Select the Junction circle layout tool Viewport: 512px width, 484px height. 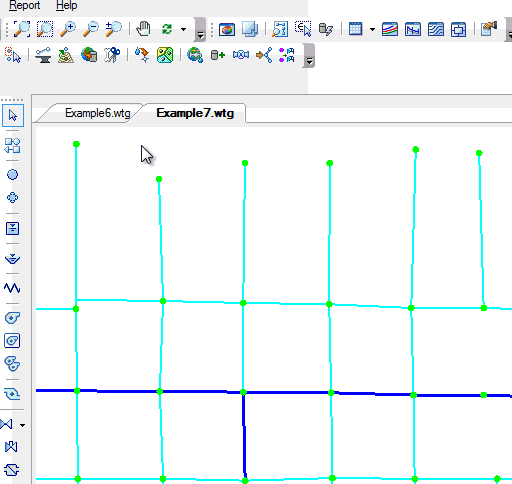tap(12, 175)
